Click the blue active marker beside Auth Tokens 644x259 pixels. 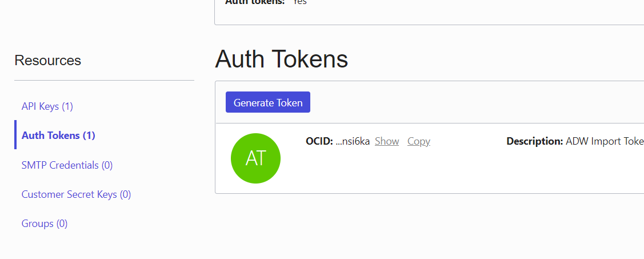pyautogui.click(x=15, y=134)
